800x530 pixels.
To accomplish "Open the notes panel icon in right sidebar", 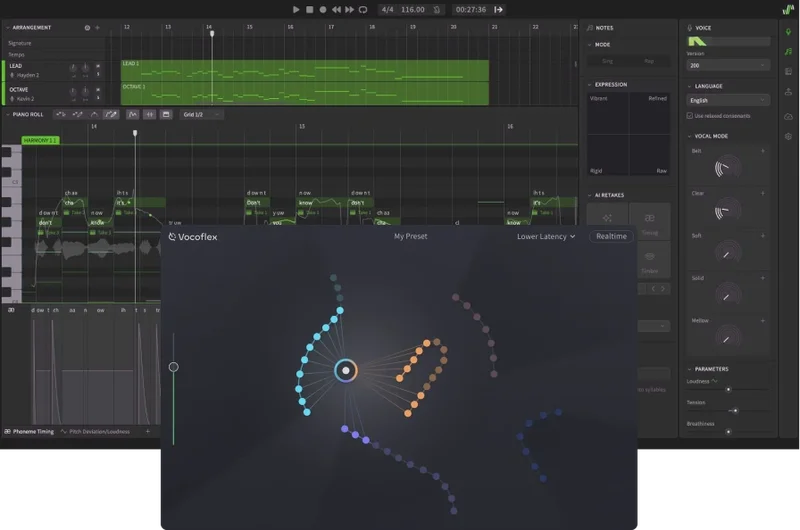I will (x=788, y=52).
